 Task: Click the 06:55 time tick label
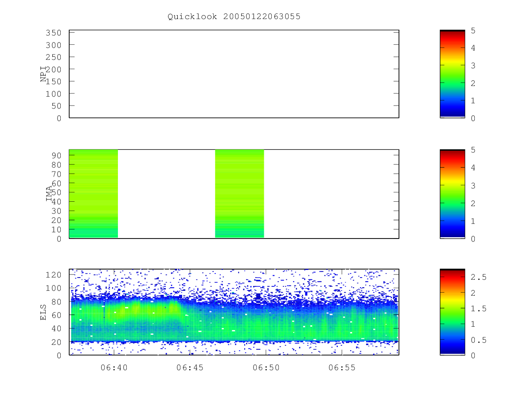pyautogui.click(x=342, y=368)
